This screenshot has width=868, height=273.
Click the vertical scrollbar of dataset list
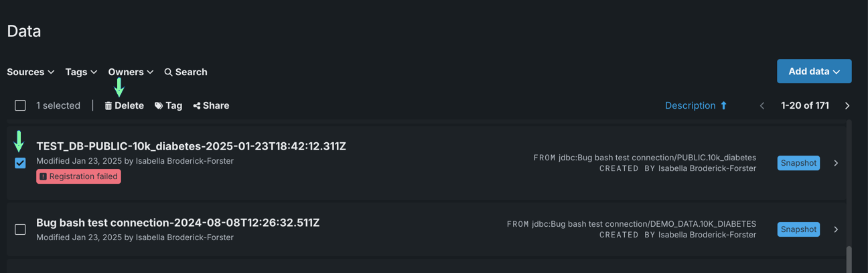[849, 258]
